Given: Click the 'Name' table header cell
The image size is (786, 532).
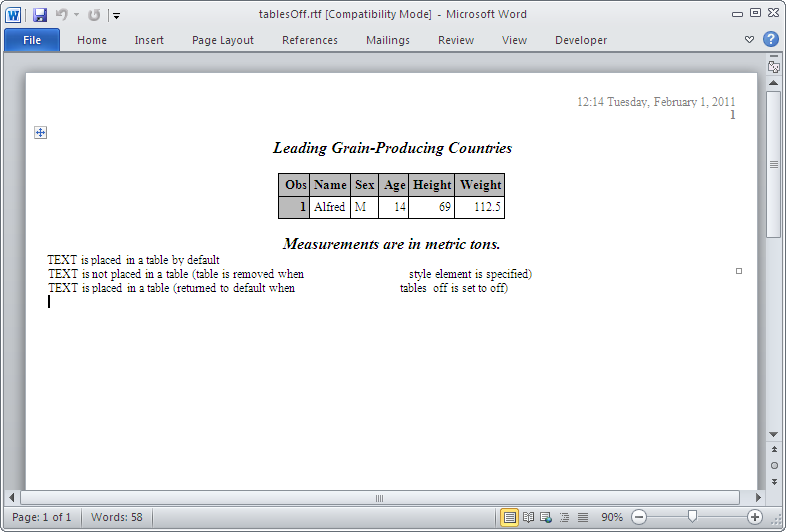Looking at the screenshot, I should pyautogui.click(x=330, y=185).
